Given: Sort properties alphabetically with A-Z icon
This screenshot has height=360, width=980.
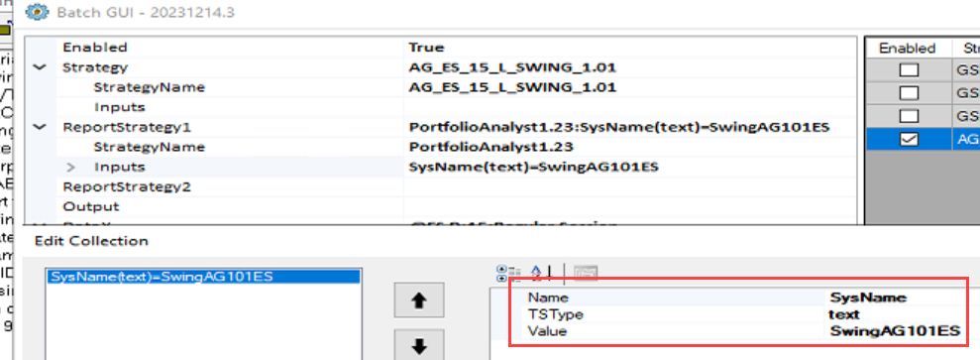Looking at the screenshot, I should pyautogui.click(x=541, y=273).
